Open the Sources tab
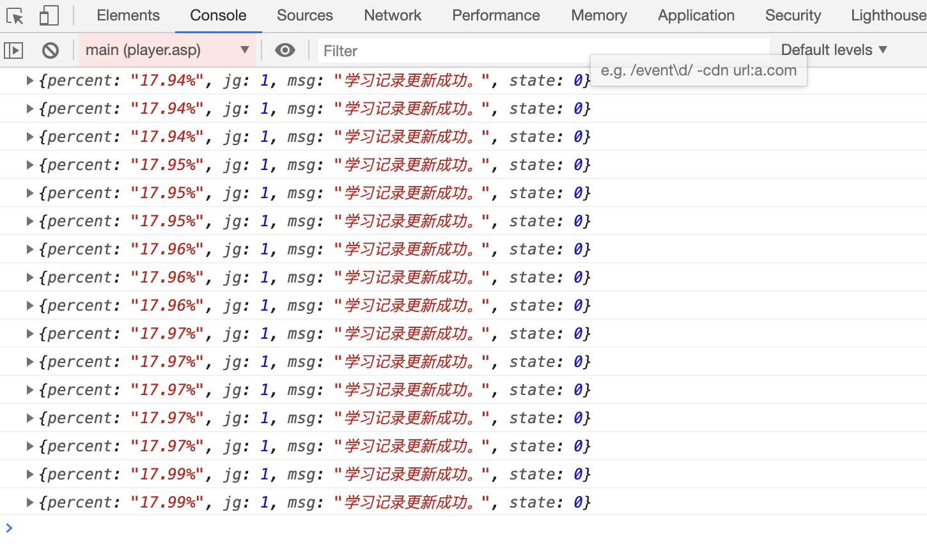Screen dimensions: 927x560 click(305, 15)
